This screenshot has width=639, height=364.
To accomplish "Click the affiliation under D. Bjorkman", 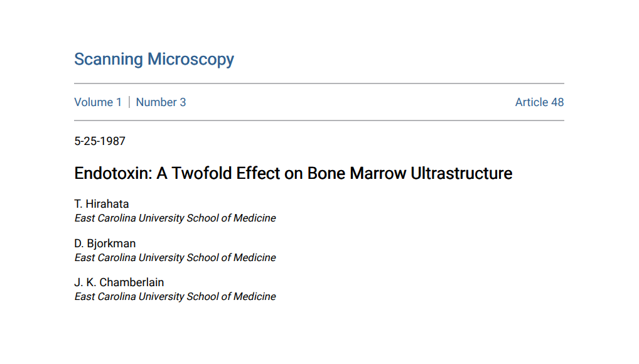I will tap(175, 258).
